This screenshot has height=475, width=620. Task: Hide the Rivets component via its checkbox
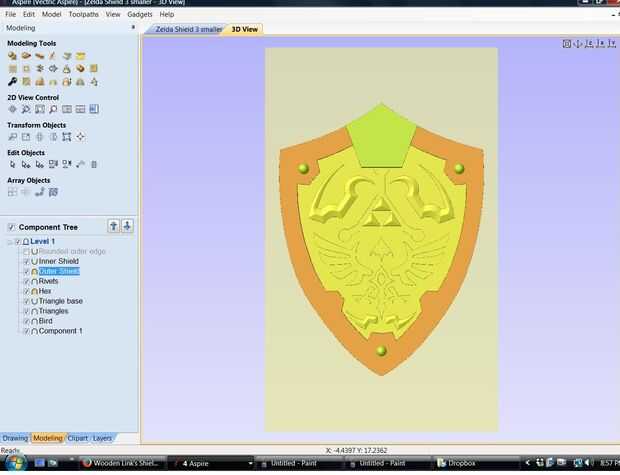click(26, 281)
